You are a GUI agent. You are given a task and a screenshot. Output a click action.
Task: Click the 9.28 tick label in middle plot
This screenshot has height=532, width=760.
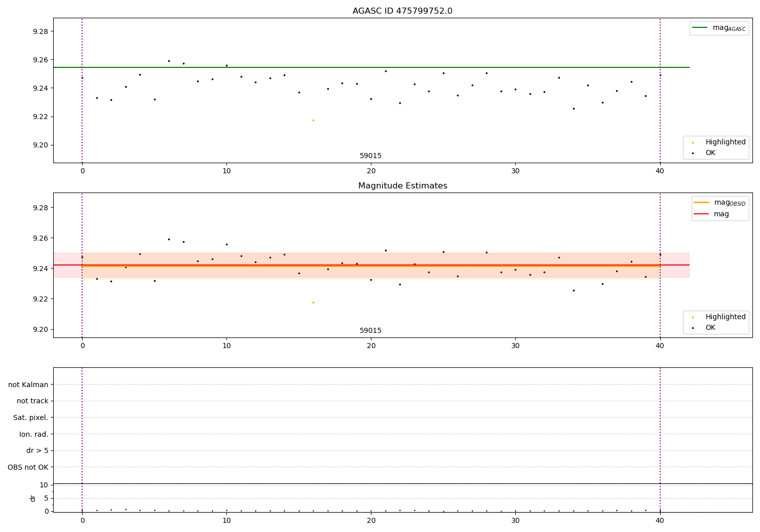tap(40, 208)
